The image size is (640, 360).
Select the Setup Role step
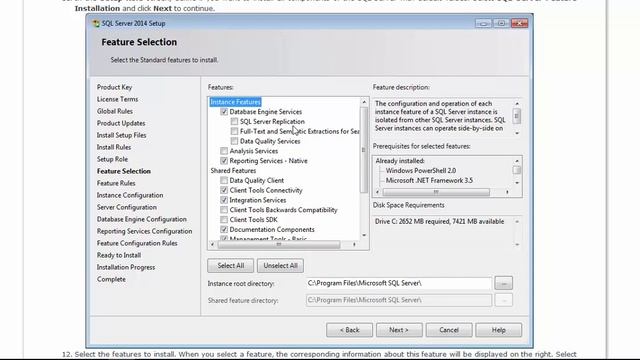coord(112,159)
